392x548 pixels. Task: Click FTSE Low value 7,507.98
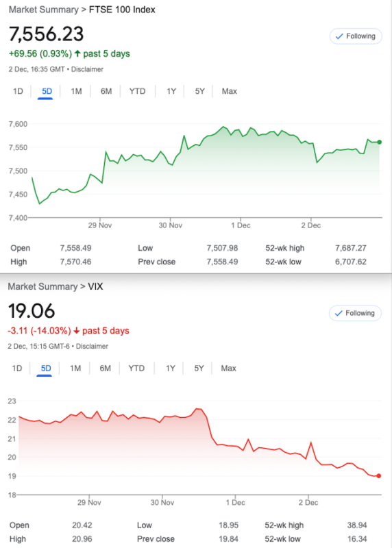tap(222, 248)
